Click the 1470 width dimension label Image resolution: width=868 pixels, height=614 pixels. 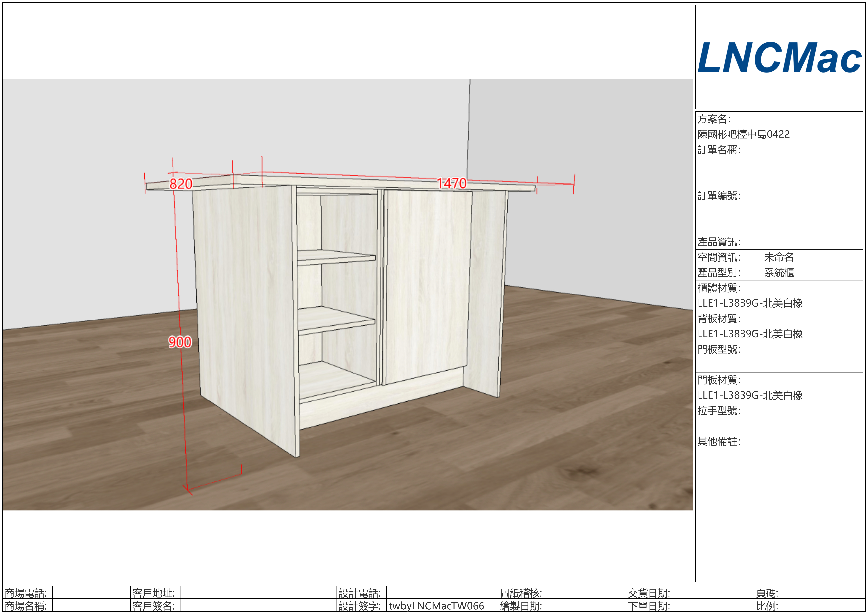pos(451,184)
